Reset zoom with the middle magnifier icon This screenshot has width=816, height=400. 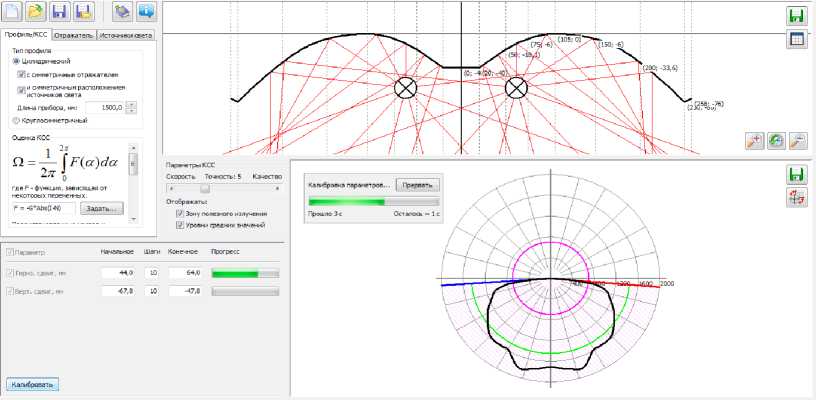(x=776, y=143)
